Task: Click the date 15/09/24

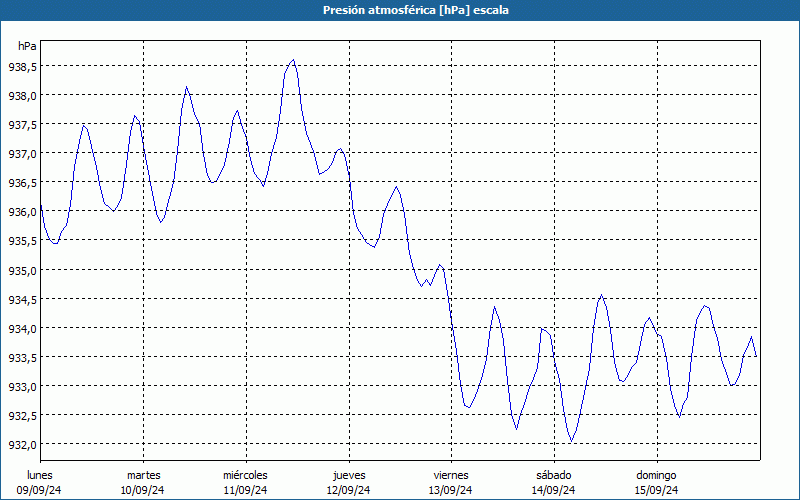Action: [656, 490]
